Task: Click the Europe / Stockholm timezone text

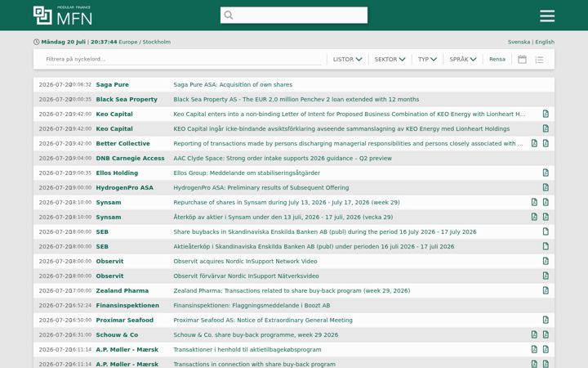Action: click(145, 42)
